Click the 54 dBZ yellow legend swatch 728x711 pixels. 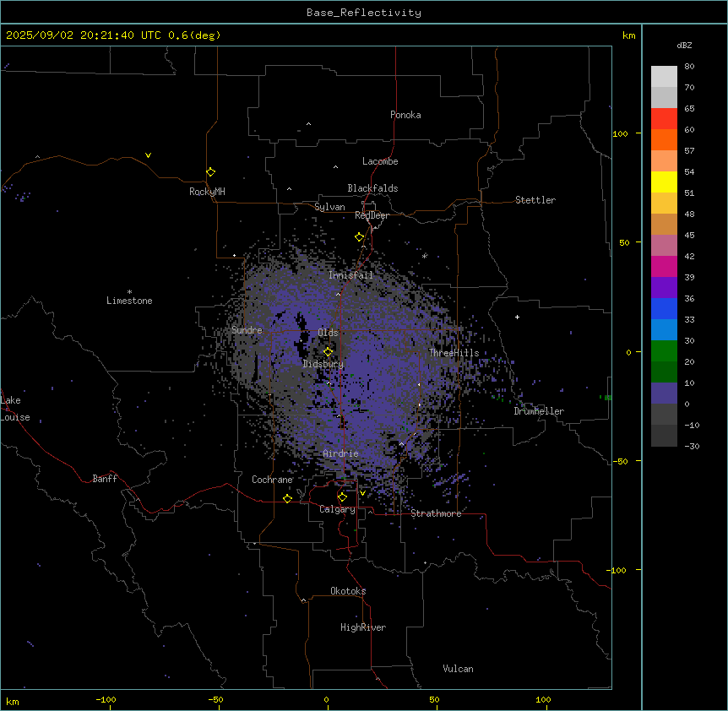click(664, 182)
